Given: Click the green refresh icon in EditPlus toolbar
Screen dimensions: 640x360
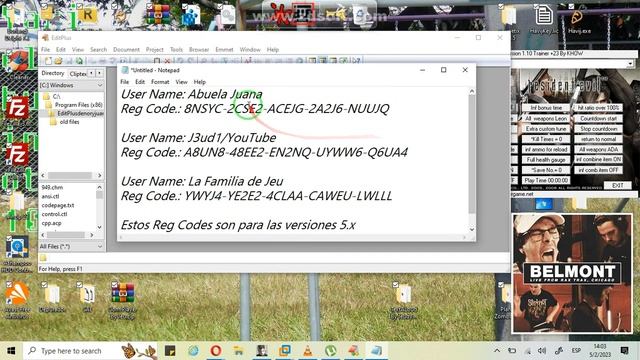Looking at the screenshot, I should point(79,61).
